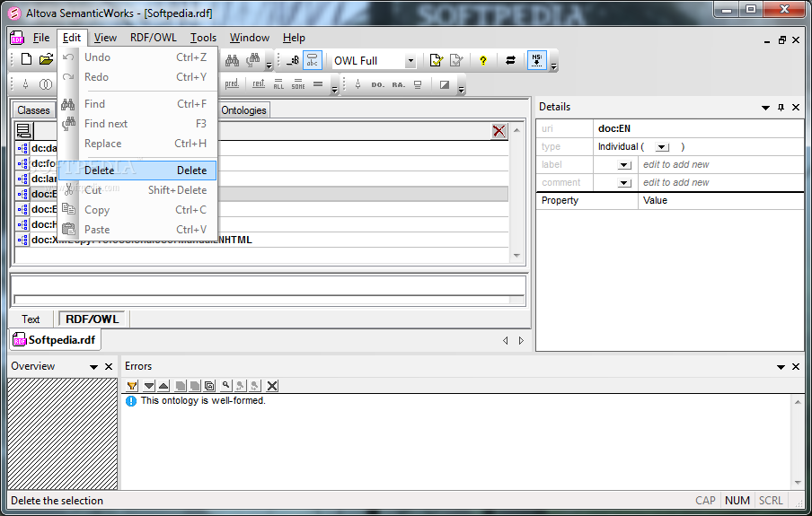Select the RDF/OWL view tab
Screen dimensions: 812x516
tap(93, 319)
